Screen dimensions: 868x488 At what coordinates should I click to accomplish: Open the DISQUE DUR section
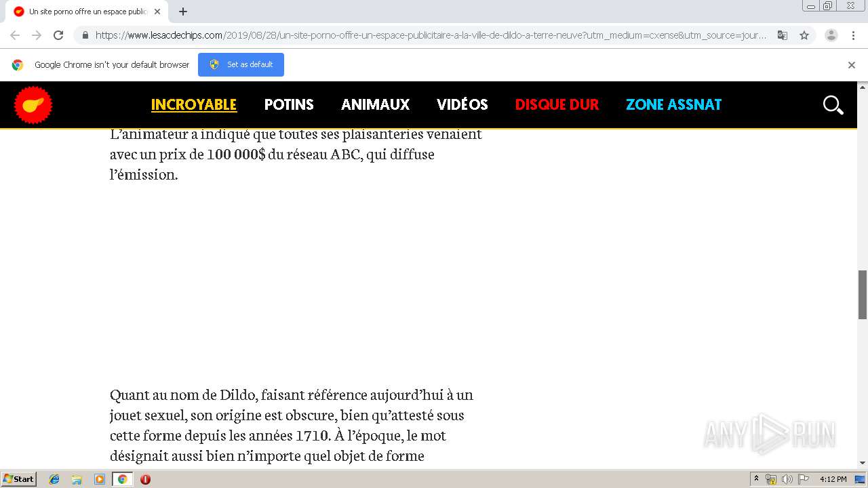pyautogui.click(x=557, y=104)
